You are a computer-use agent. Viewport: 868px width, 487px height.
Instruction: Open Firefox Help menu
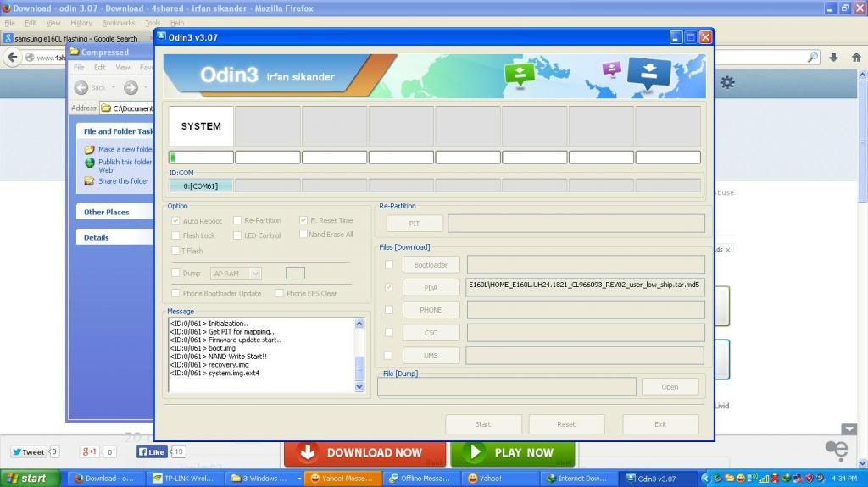pos(177,23)
